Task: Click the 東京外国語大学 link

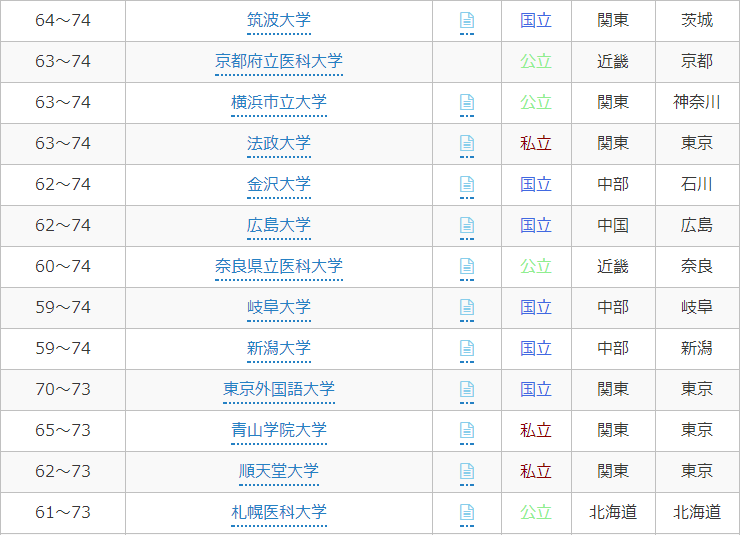Action: point(278,390)
